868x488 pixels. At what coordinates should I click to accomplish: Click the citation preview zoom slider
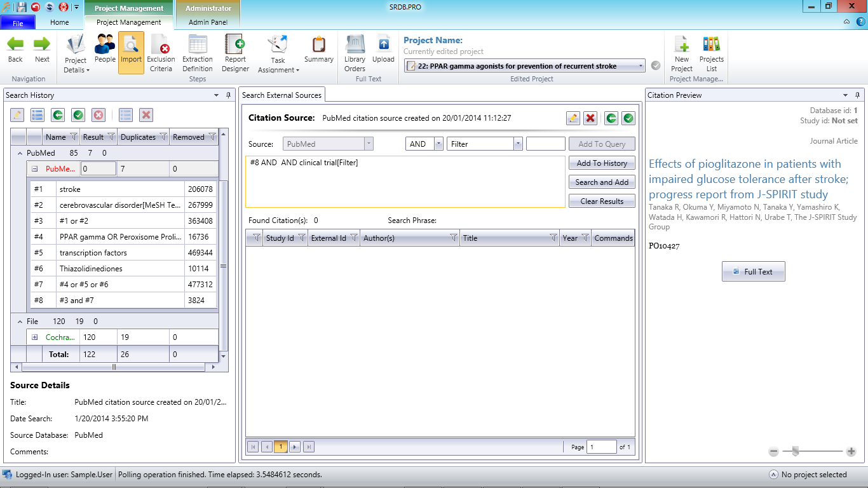(812, 451)
